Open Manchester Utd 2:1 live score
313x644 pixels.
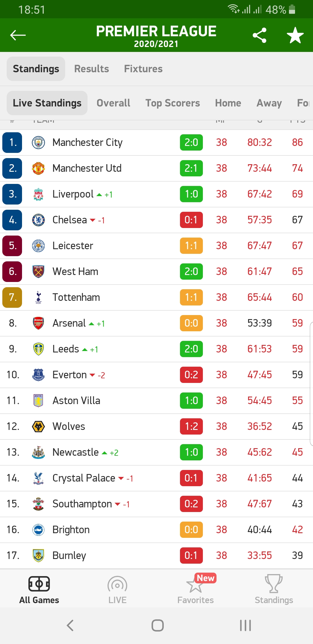[x=191, y=168]
